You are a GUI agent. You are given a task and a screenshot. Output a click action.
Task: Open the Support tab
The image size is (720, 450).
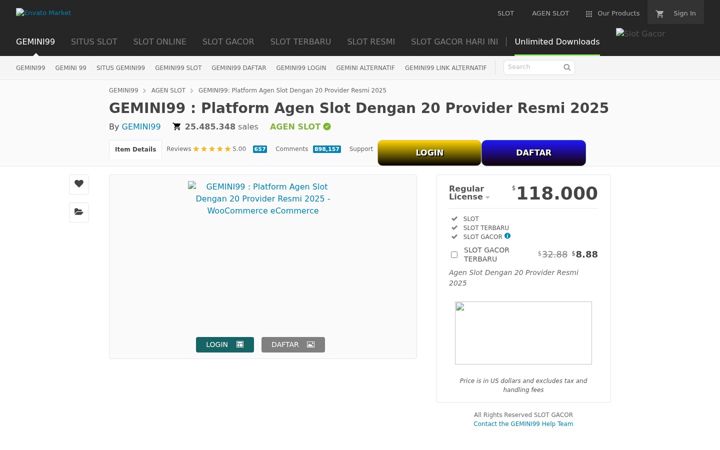[x=361, y=149]
